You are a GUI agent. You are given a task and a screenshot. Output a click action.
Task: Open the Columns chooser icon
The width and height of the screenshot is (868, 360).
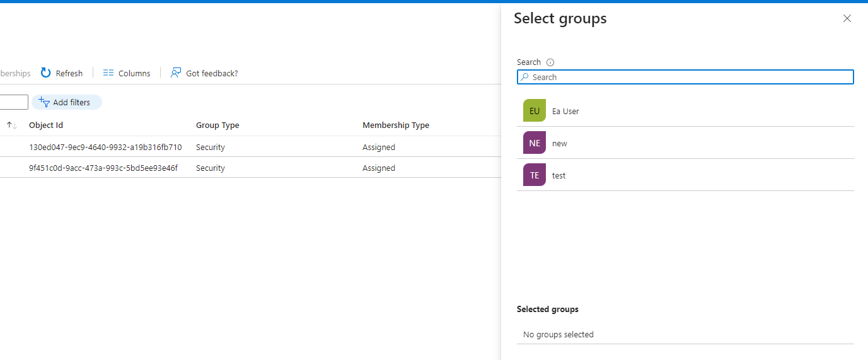click(108, 73)
